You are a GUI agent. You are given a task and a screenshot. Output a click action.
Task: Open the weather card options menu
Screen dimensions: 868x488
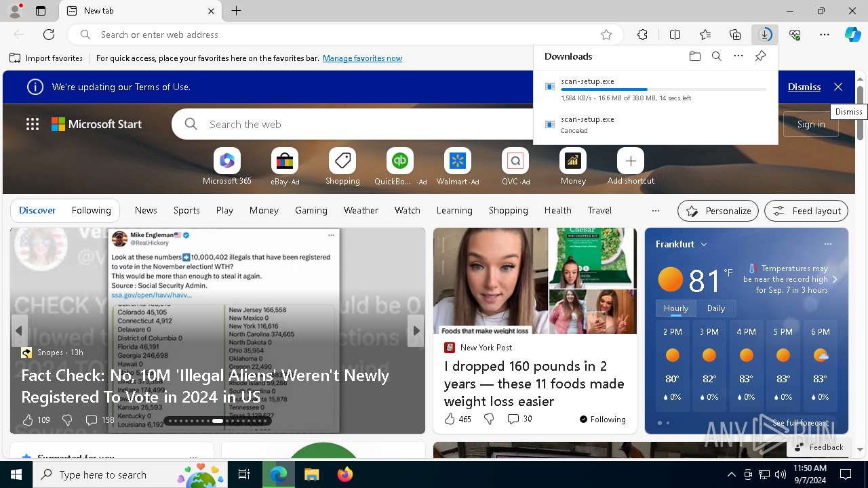point(827,244)
